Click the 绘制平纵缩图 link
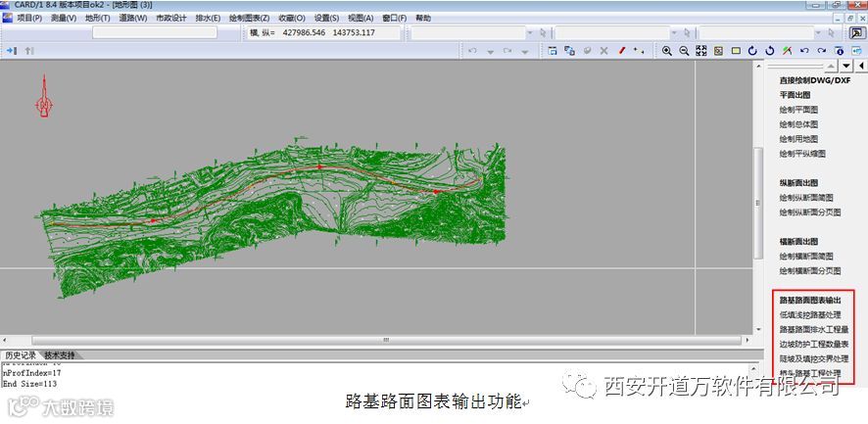Screen dimensions: 868x424 click(802, 154)
